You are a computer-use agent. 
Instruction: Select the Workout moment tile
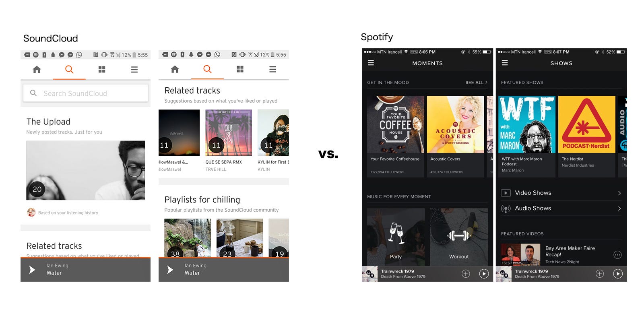tap(459, 237)
